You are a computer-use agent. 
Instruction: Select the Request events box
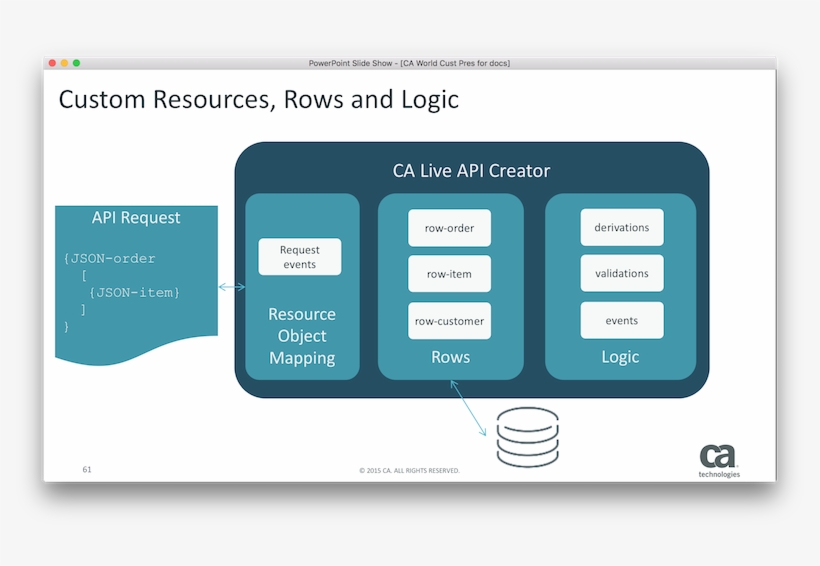(300, 257)
